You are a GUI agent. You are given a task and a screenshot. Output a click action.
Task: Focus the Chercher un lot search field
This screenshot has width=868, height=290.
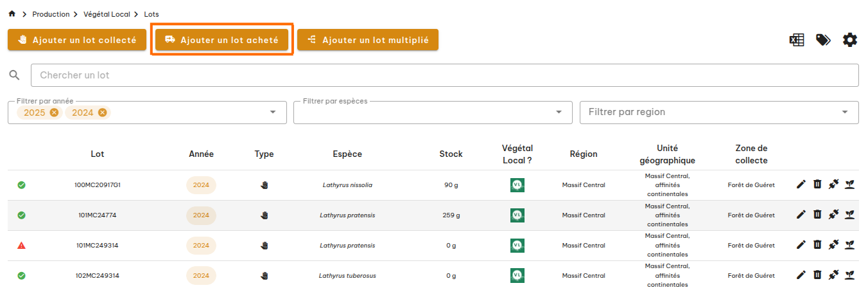[x=444, y=75]
